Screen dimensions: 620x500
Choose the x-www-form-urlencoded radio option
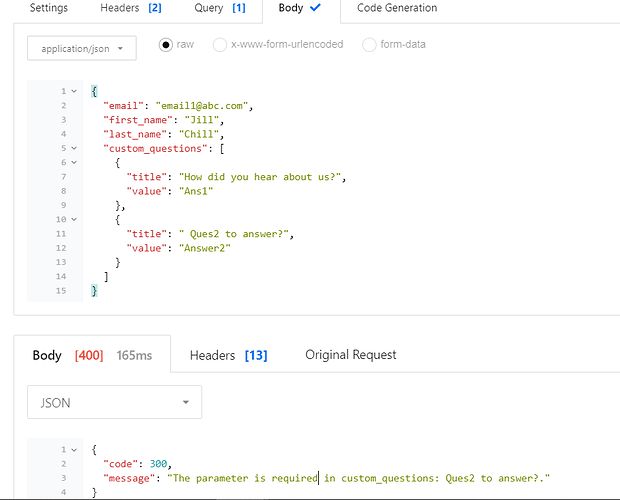pos(222,45)
